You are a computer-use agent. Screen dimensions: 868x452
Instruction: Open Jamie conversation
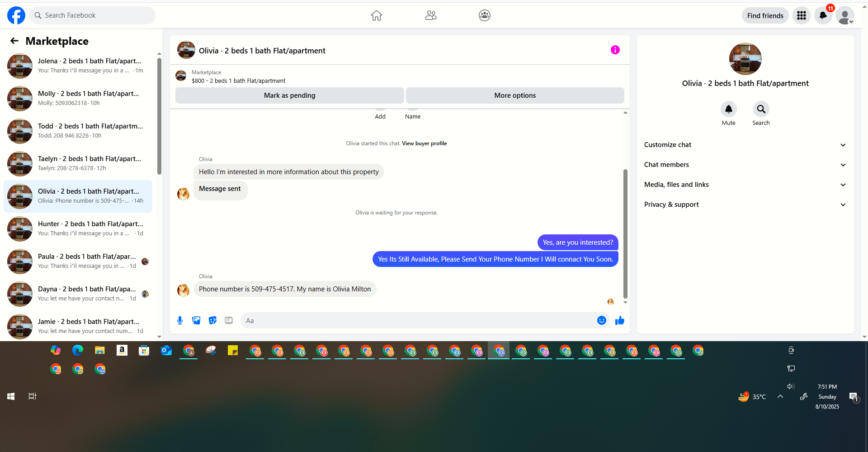pyautogui.click(x=78, y=327)
